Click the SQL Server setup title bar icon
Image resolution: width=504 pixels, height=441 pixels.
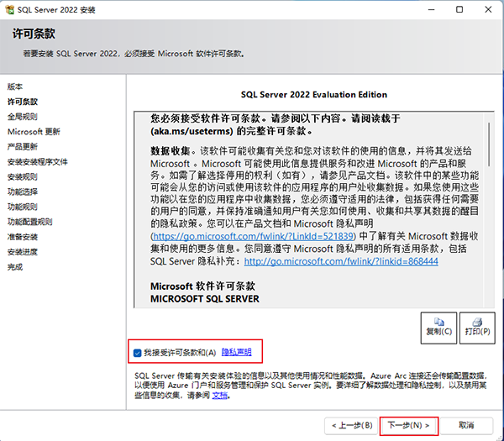(9, 9)
